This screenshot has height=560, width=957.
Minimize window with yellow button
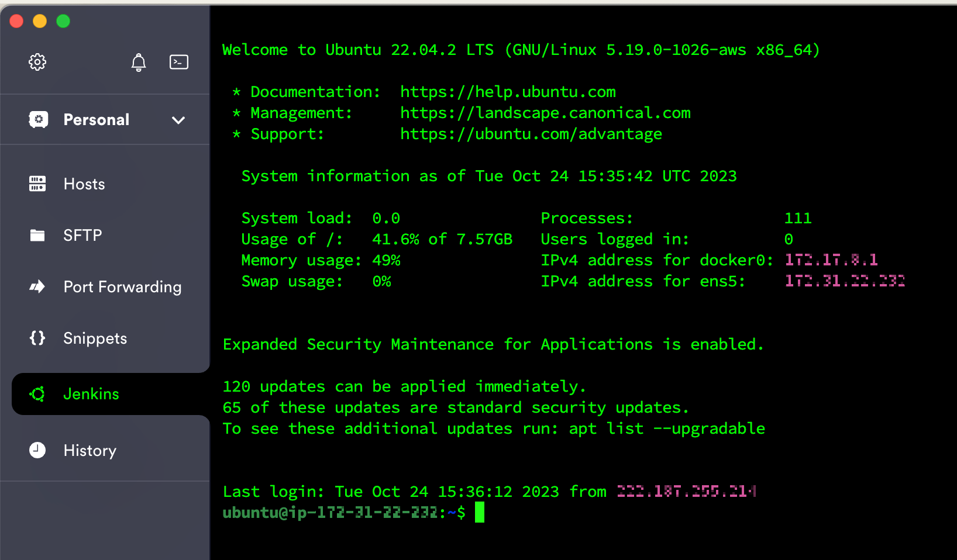point(40,21)
